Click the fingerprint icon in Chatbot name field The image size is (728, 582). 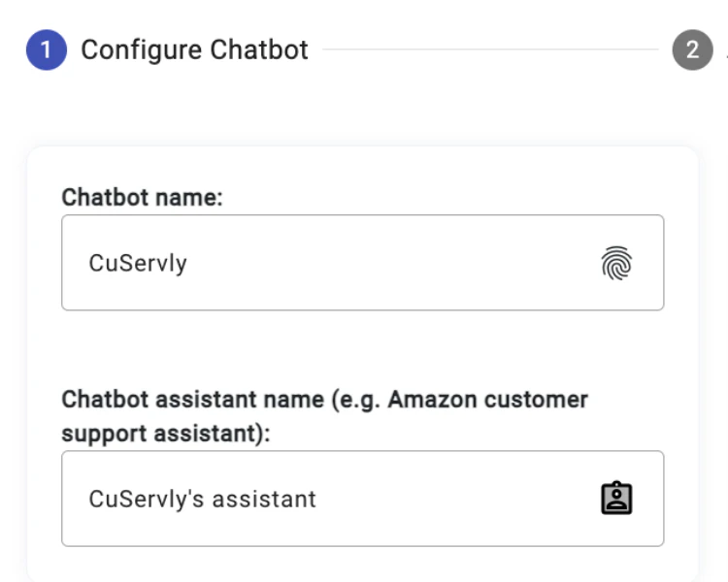(616, 263)
